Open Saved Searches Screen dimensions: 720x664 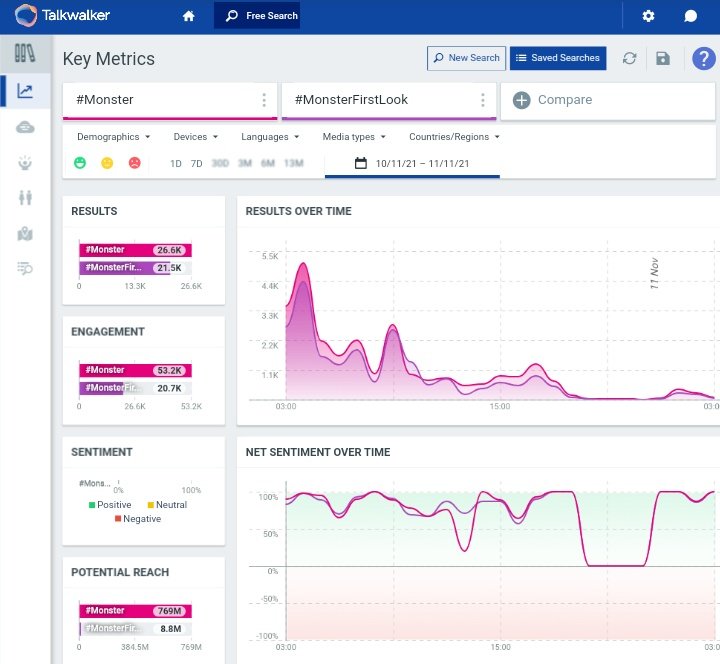pyautogui.click(x=558, y=58)
